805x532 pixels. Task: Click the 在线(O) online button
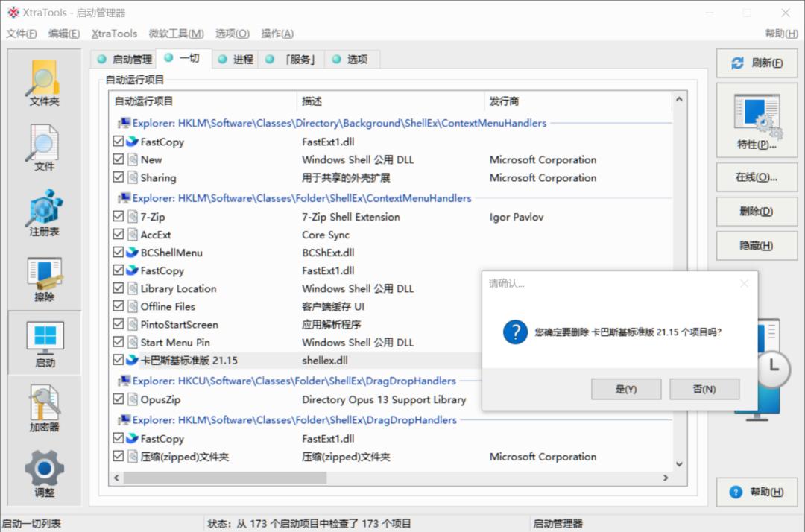point(756,176)
